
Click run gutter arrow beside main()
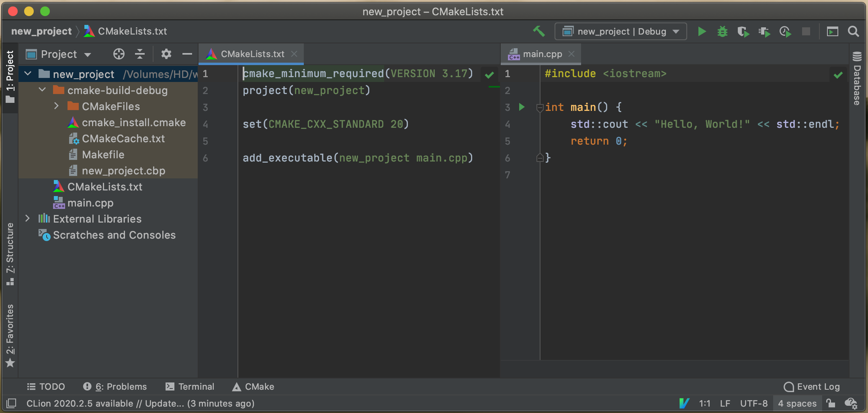click(522, 107)
